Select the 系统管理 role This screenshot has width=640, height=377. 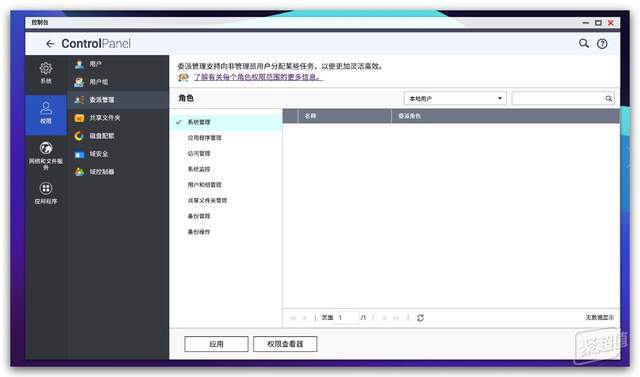[x=226, y=122]
